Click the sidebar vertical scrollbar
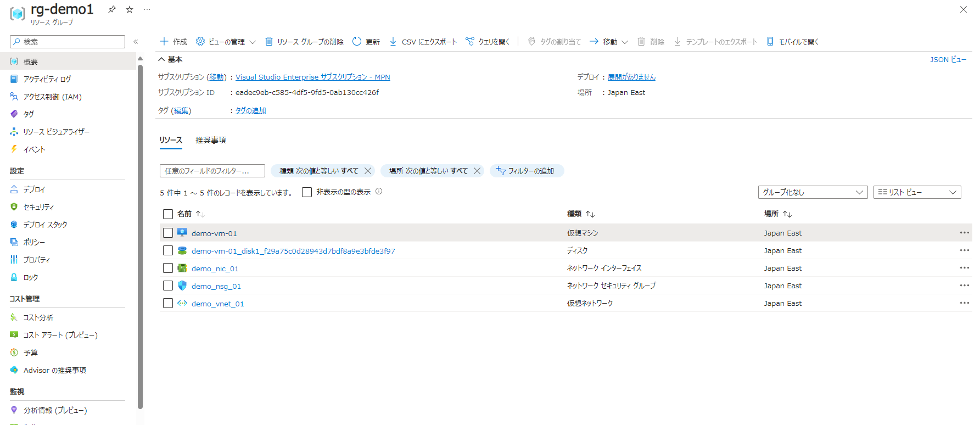The height and width of the screenshot is (425, 980). click(x=140, y=236)
